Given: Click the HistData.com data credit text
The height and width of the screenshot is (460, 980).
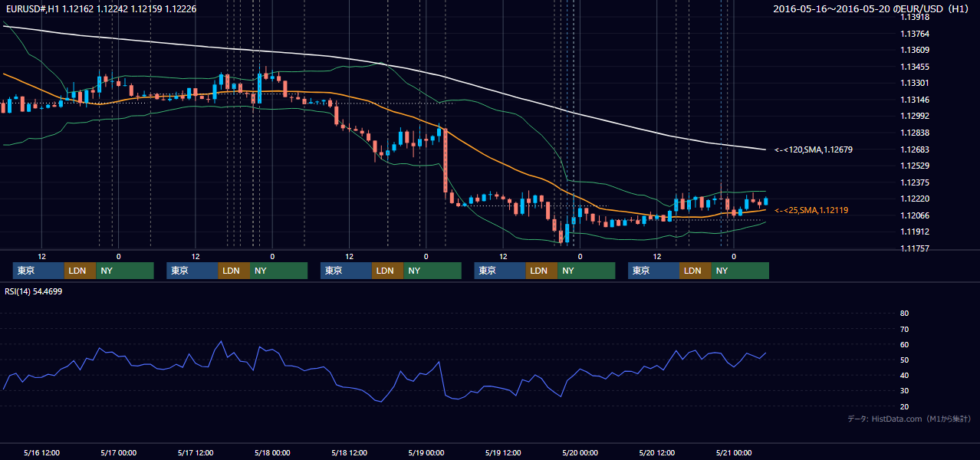Looking at the screenshot, I should (x=909, y=419).
